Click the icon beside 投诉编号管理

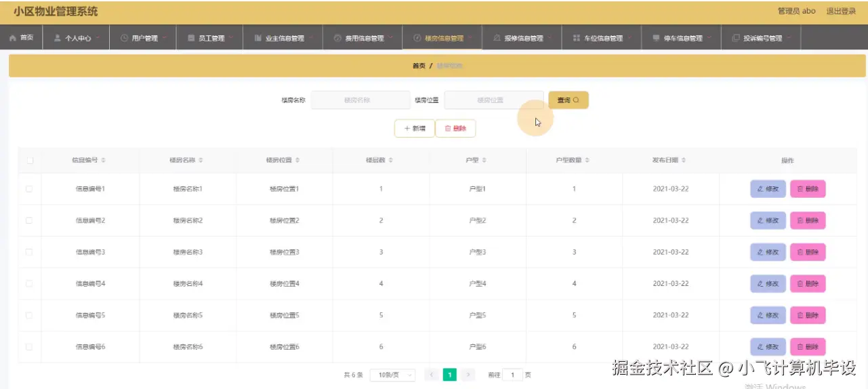point(736,38)
